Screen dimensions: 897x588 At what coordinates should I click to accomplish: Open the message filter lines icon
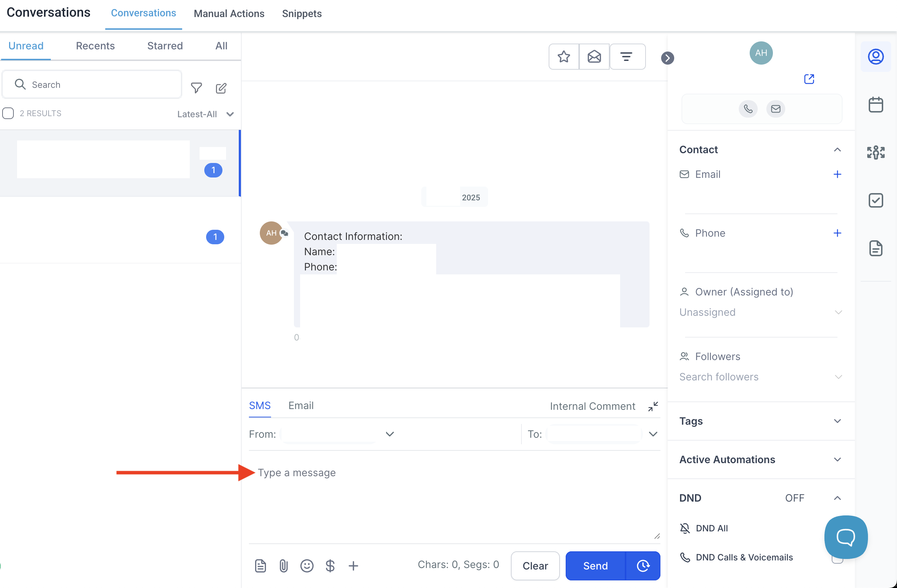click(627, 57)
